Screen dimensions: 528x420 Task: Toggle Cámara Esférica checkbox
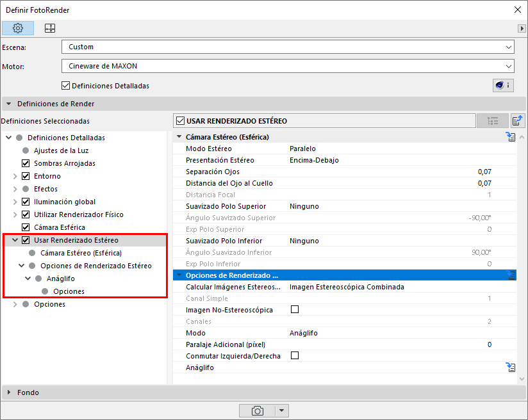(x=26, y=227)
